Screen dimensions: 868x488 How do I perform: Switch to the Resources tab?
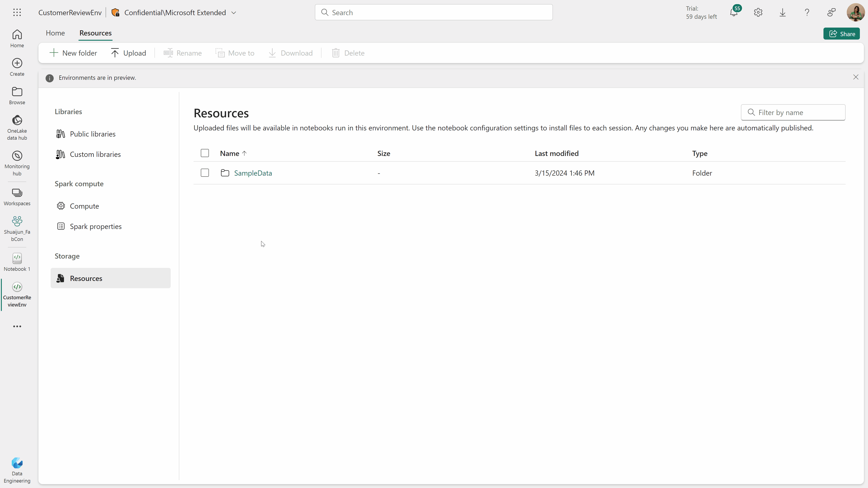coord(95,33)
